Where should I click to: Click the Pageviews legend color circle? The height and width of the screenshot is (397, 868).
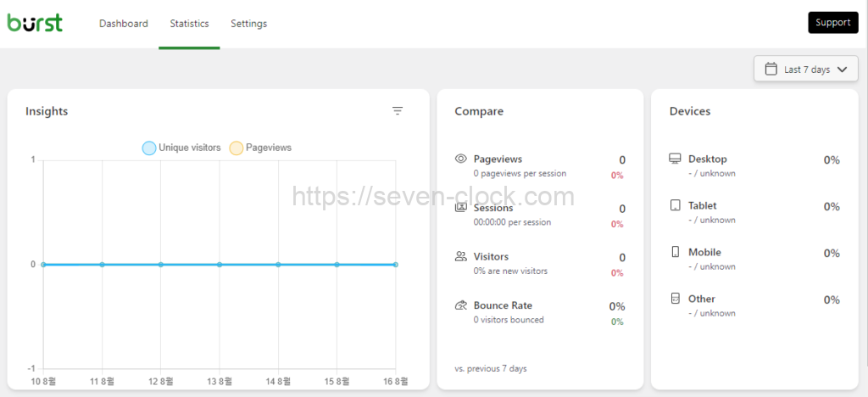[x=236, y=148]
